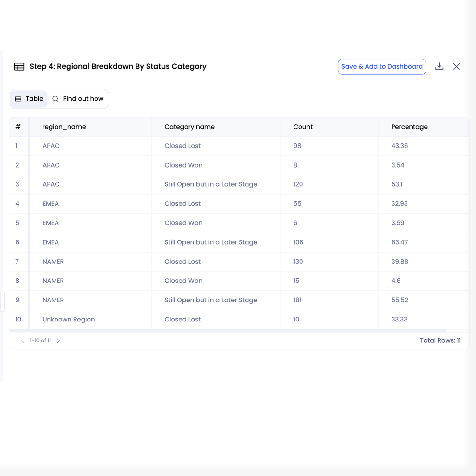Click the Category name column header

pos(189,127)
